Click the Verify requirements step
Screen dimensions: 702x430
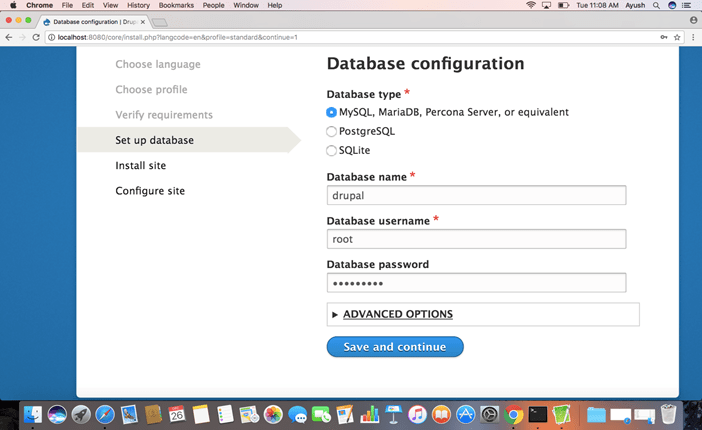(x=164, y=115)
